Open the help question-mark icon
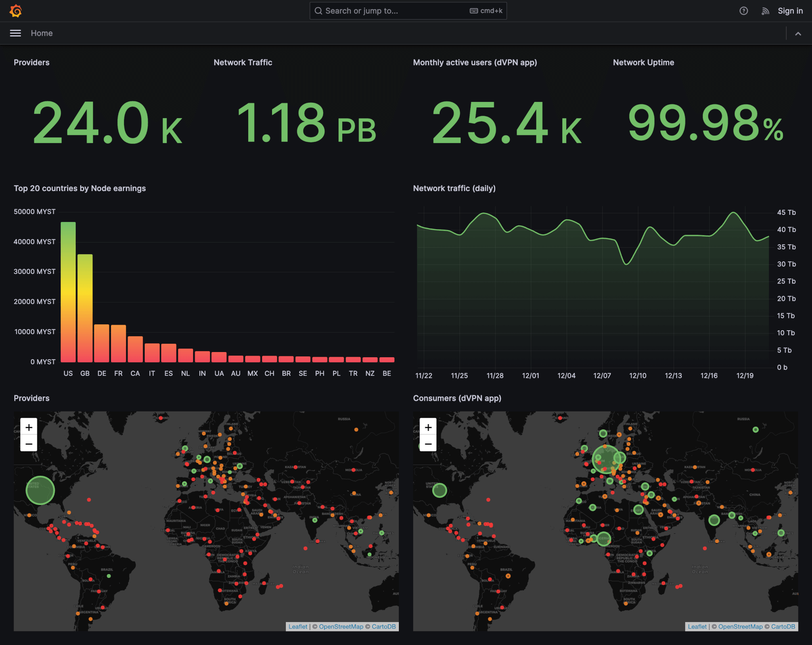 (x=744, y=11)
